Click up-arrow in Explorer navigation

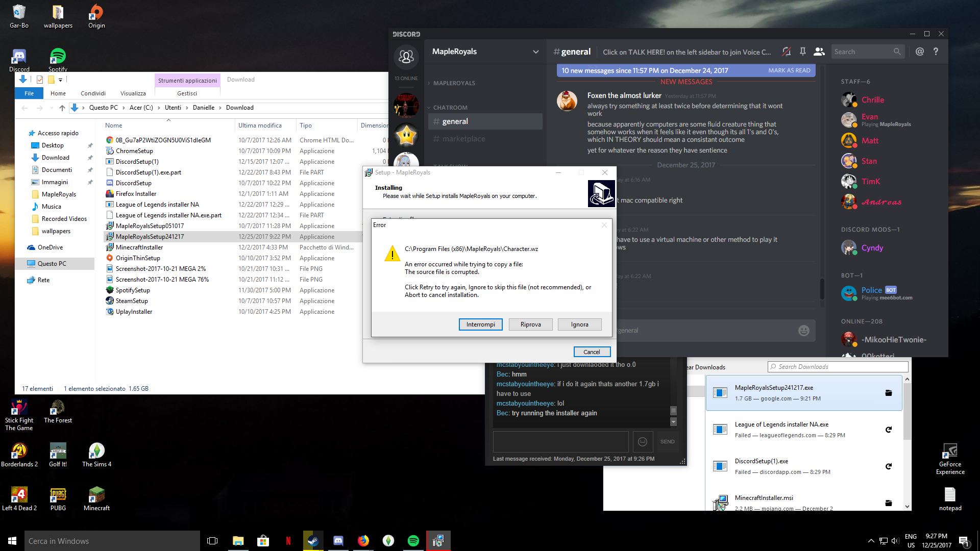click(62, 108)
